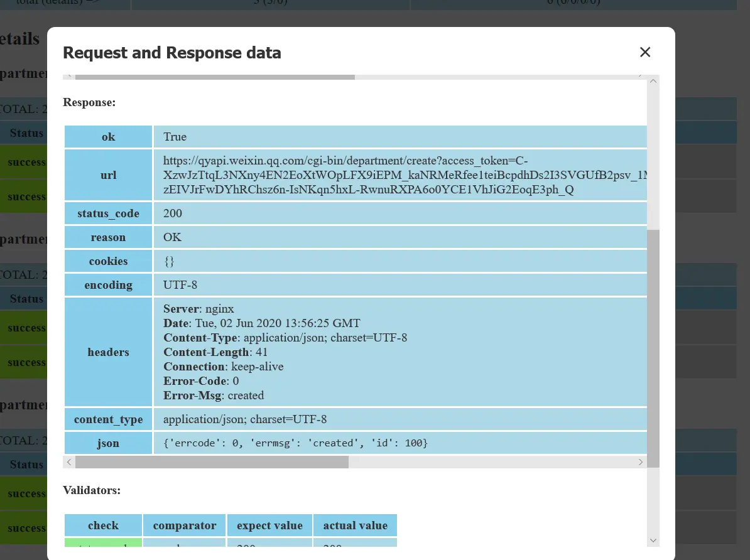Click the 'check' column header

(x=103, y=525)
